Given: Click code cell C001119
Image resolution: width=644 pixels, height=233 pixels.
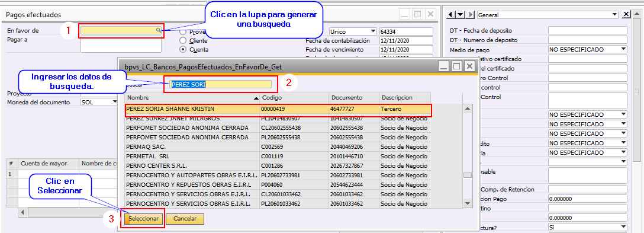Looking at the screenshot, I should (294, 157).
